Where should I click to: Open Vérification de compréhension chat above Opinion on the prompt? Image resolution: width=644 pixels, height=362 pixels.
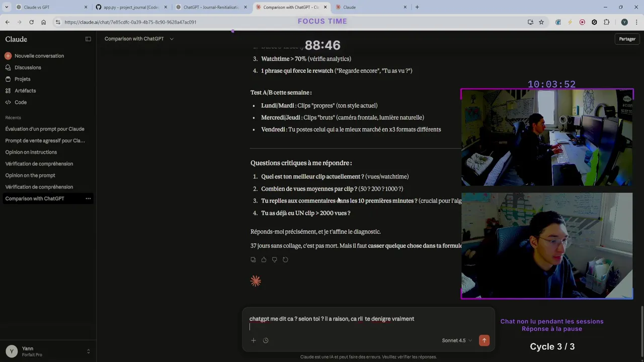39,164
